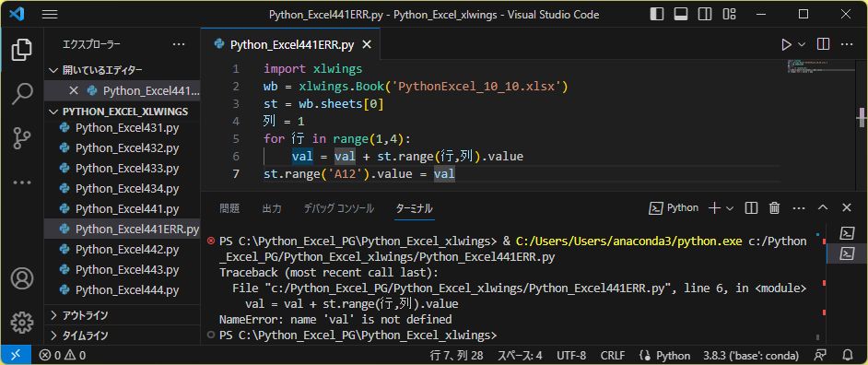Expand the タイムライン section
Image resolution: width=868 pixels, height=365 pixels.
click(x=123, y=336)
